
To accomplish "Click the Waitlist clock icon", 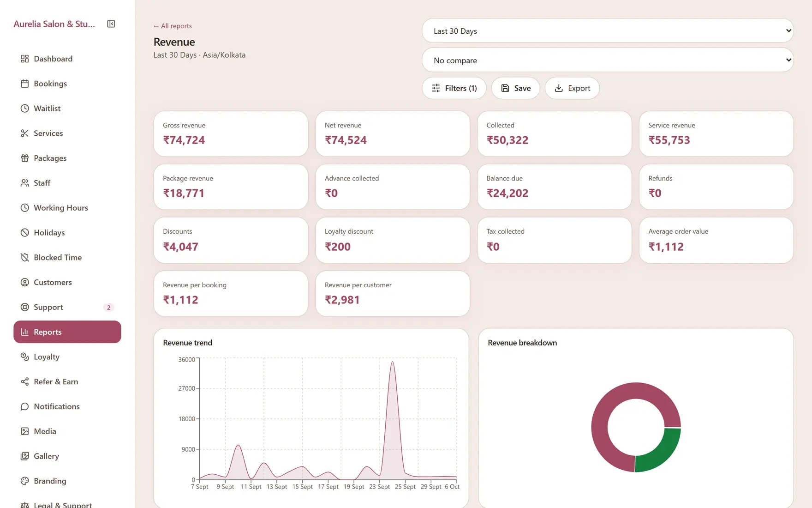I will [24, 109].
